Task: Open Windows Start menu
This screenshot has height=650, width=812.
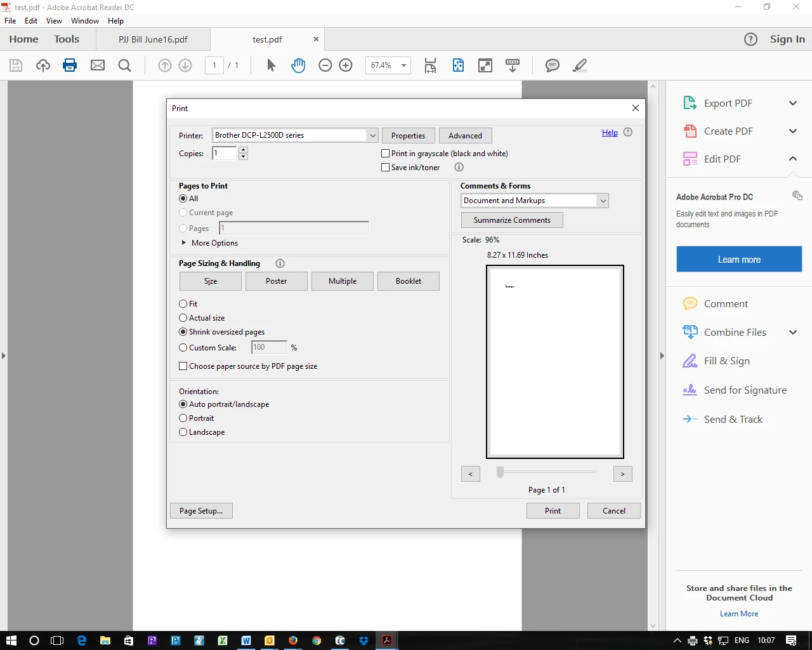Action: (x=11, y=640)
